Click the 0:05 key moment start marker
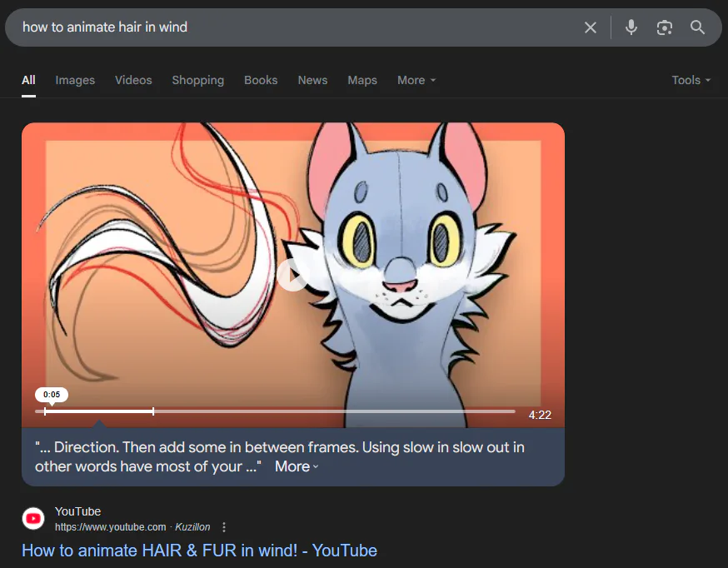Viewport: 728px width, 568px height. pyautogui.click(x=45, y=411)
